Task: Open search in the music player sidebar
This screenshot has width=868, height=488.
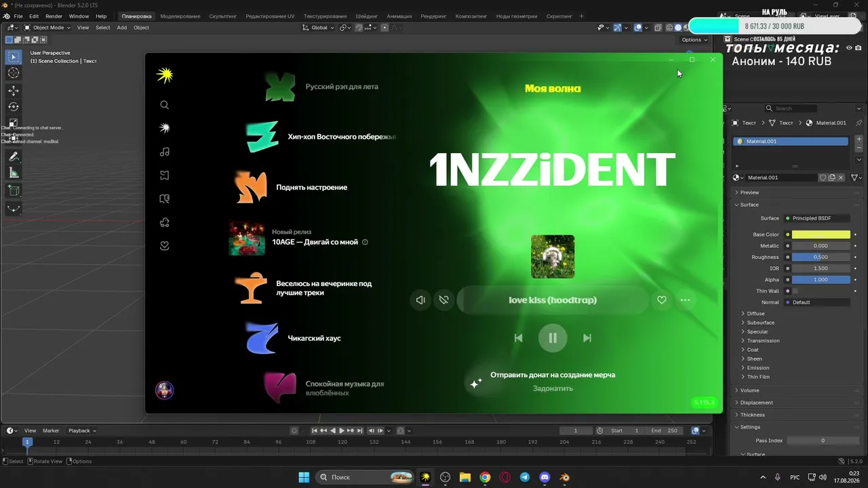Action: (164, 105)
